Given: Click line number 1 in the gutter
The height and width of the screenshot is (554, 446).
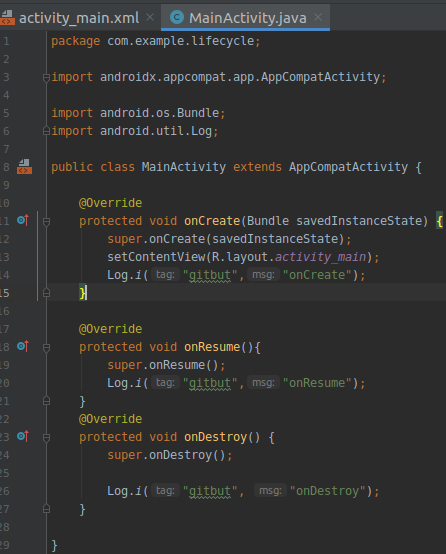Looking at the screenshot, I should [6, 41].
